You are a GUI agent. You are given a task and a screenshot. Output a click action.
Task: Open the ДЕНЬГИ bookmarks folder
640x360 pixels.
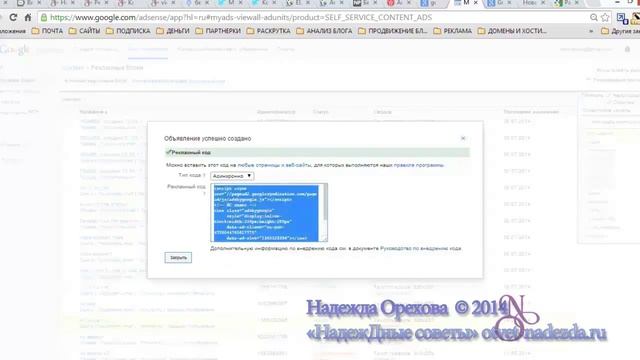click(x=173, y=31)
